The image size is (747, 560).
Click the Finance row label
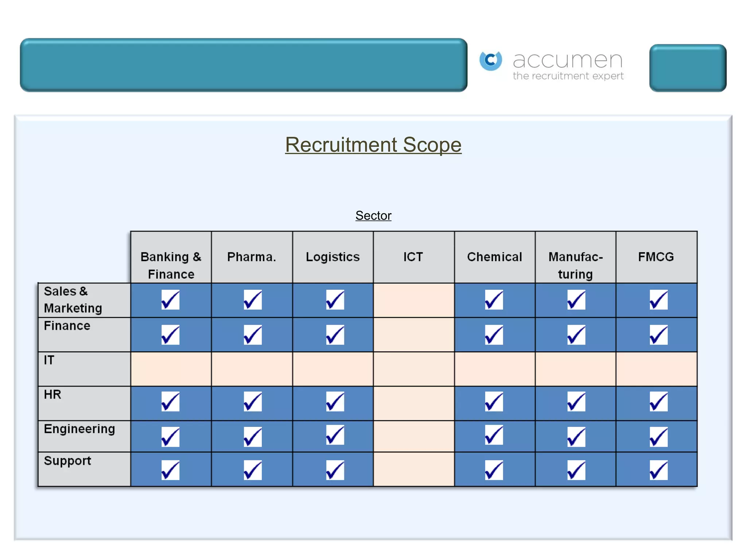point(84,335)
